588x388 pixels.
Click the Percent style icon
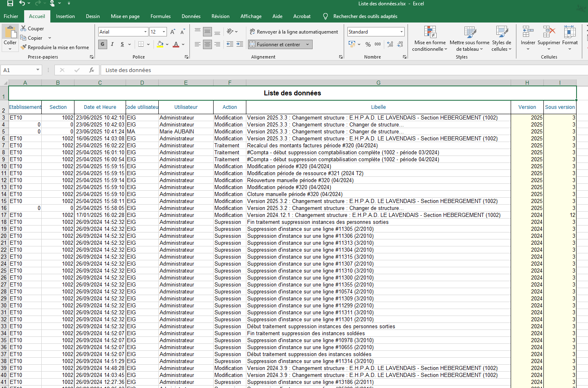368,44
